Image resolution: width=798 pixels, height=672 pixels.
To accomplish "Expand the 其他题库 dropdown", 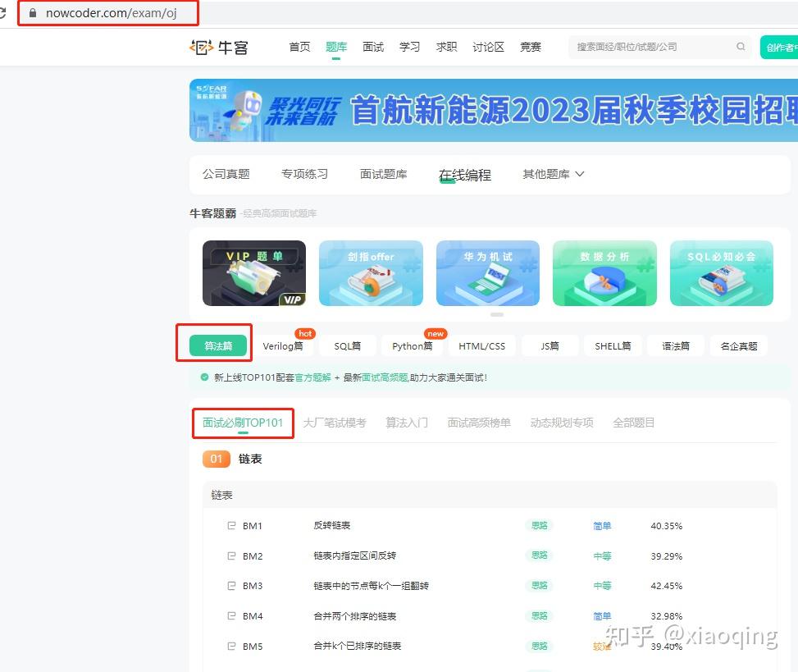I will 554,174.
